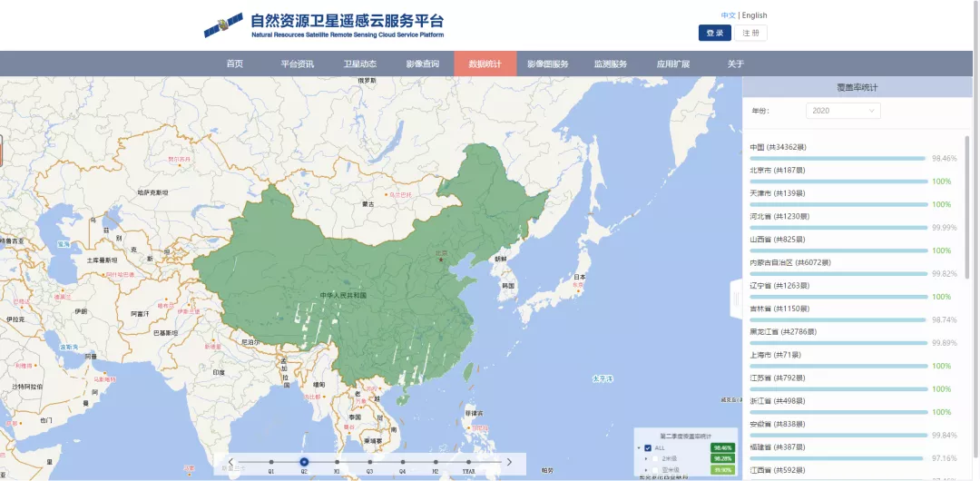Open the 影像查询 navigation item

(423, 64)
